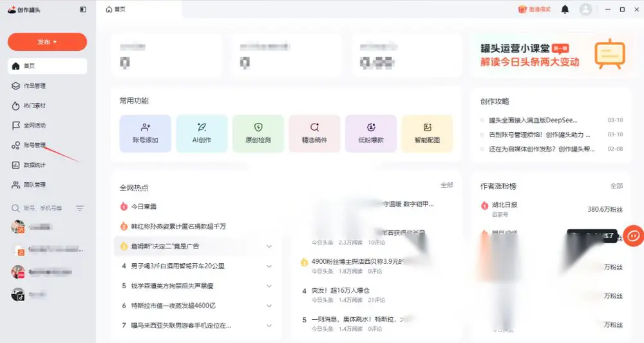Click the orange floating support chat button
This screenshot has height=343, width=644.
click(x=633, y=236)
